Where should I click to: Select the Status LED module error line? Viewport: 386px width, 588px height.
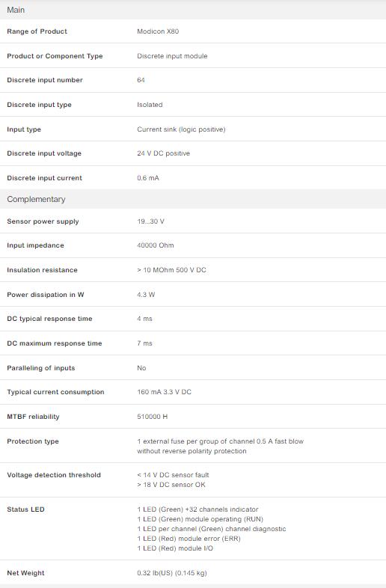click(189, 539)
